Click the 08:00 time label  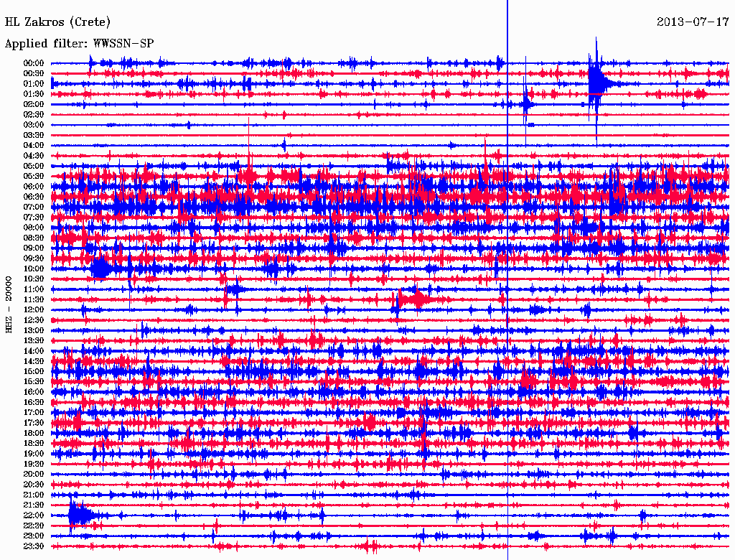coord(34,228)
